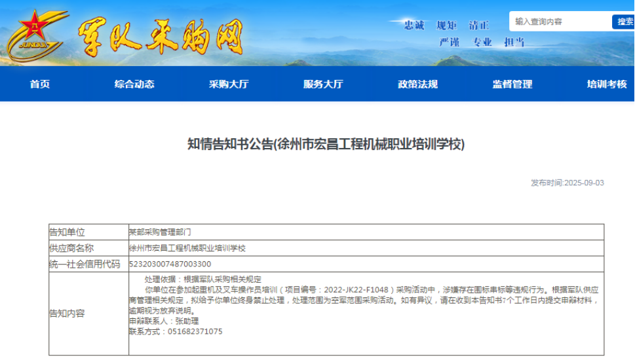Click the credit code 523203007487003300
This screenshot has width=635, height=364.
click(170, 264)
